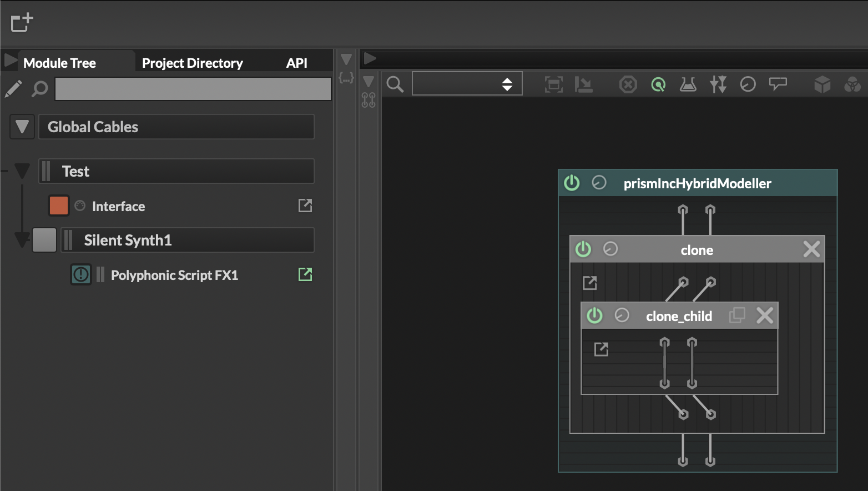Toggle pencil edit mode in Module Tree
868x491 pixels.
13,88
